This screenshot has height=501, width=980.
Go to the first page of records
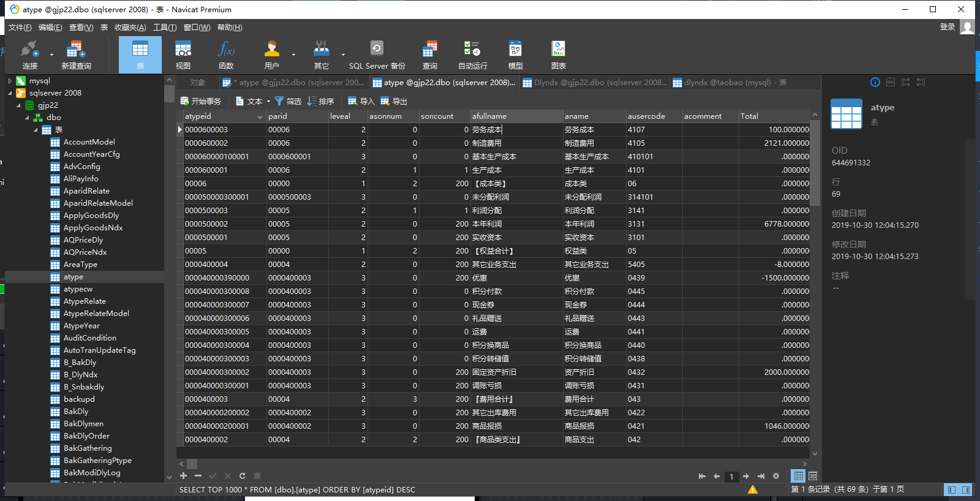pos(702,476)
